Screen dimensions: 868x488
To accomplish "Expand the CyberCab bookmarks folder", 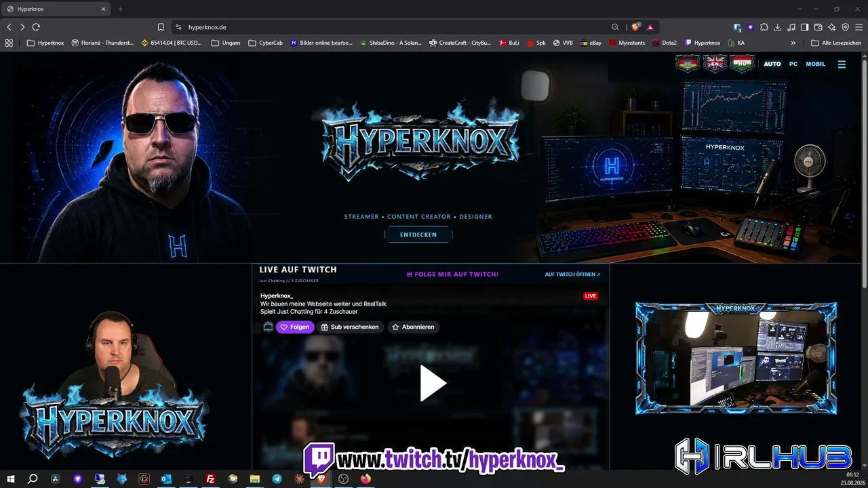I will pyautogui.click(x=265, y=43).
